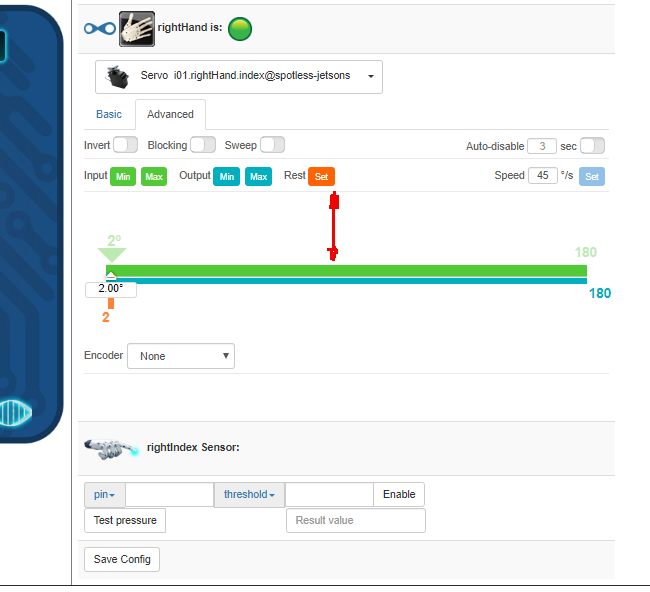Click the 2.00° position value box
The image size is (650, 592).
coord(111,290)
